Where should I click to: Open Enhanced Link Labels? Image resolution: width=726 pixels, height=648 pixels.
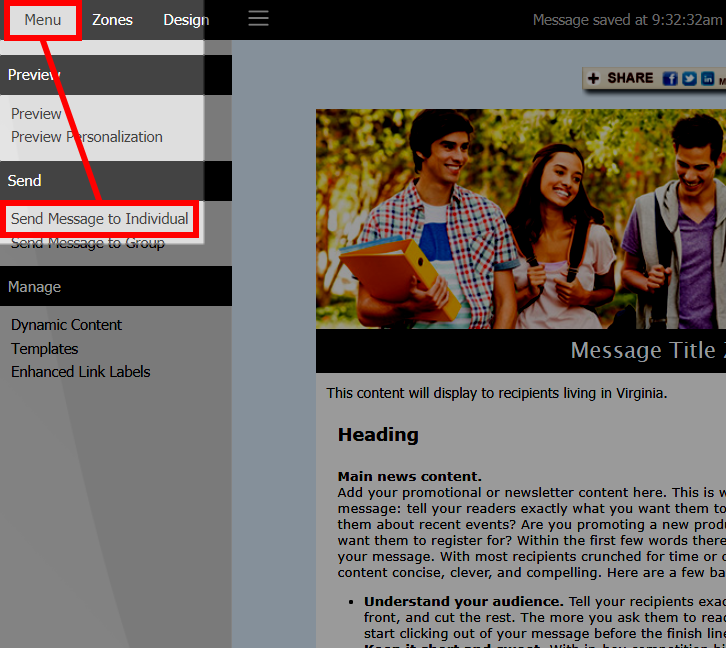[81, 372]
